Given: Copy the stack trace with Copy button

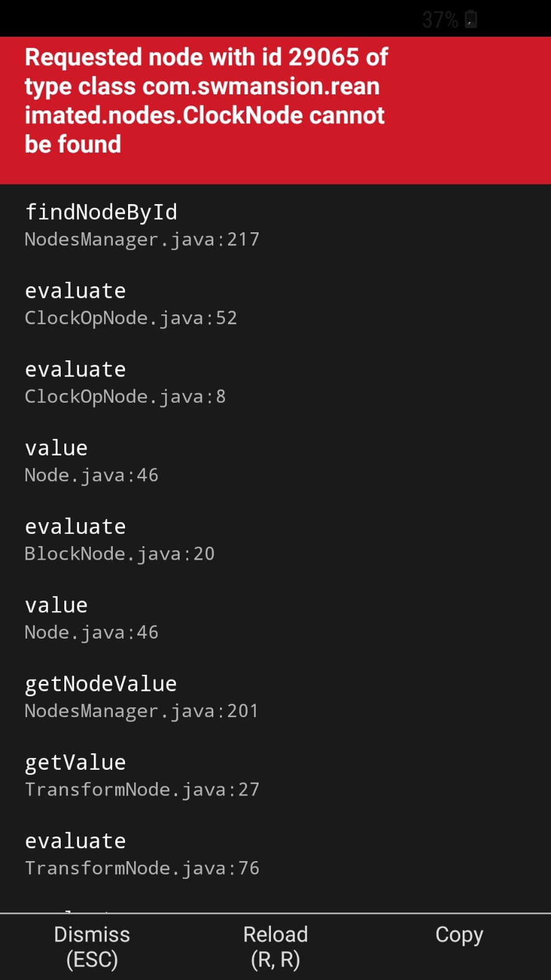Looking at the screenshot, I should click(x=458, y=934).
